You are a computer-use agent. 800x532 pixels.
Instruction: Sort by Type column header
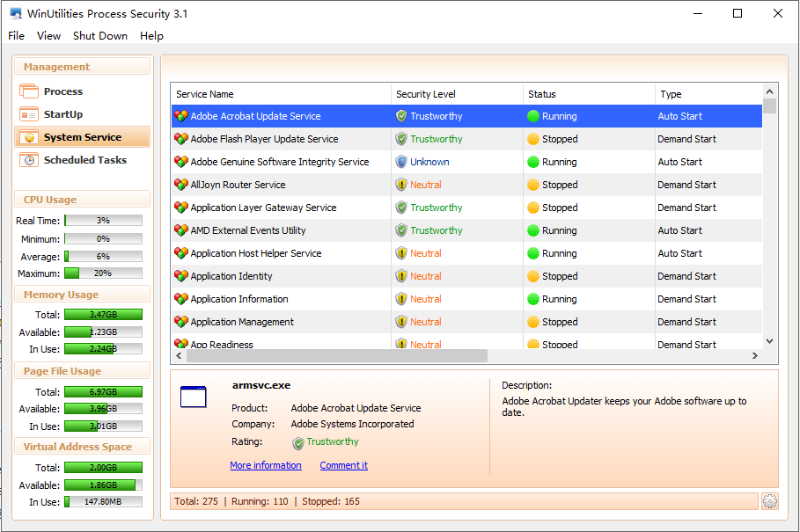(708, 94)
